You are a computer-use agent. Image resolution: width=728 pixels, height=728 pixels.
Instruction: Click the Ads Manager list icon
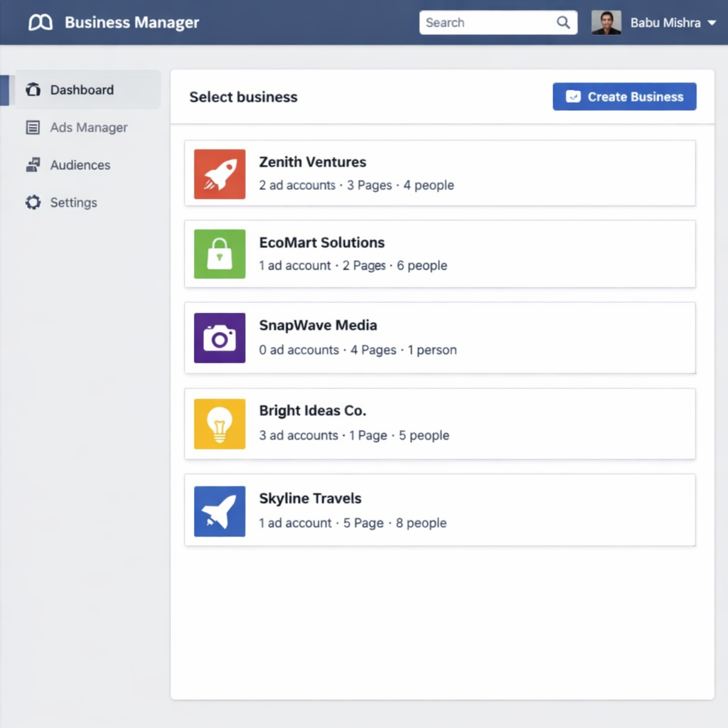[x=33, y=127]
